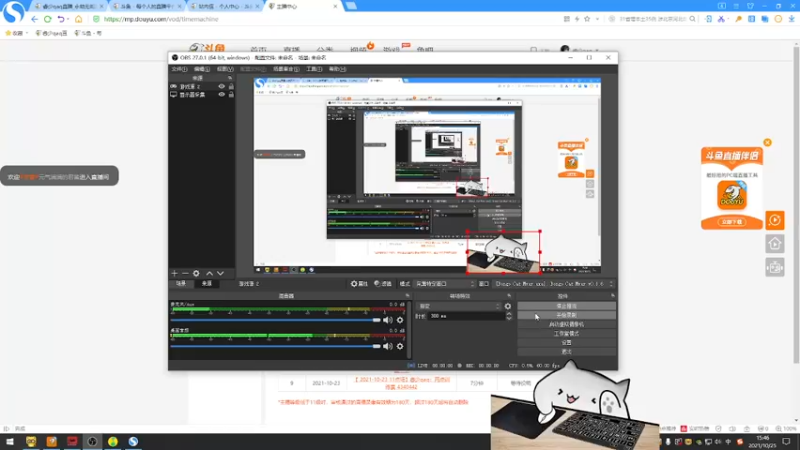Viewport: 800px width, 450px height.
Task: Open OBS 帮助(H) menu
Action: (337, 69)
